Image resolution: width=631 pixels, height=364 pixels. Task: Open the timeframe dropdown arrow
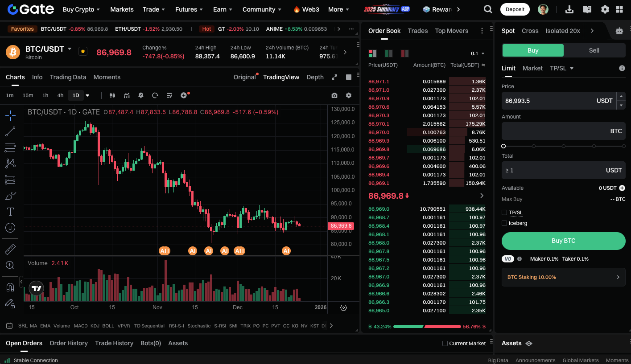(x=87, y=95)
